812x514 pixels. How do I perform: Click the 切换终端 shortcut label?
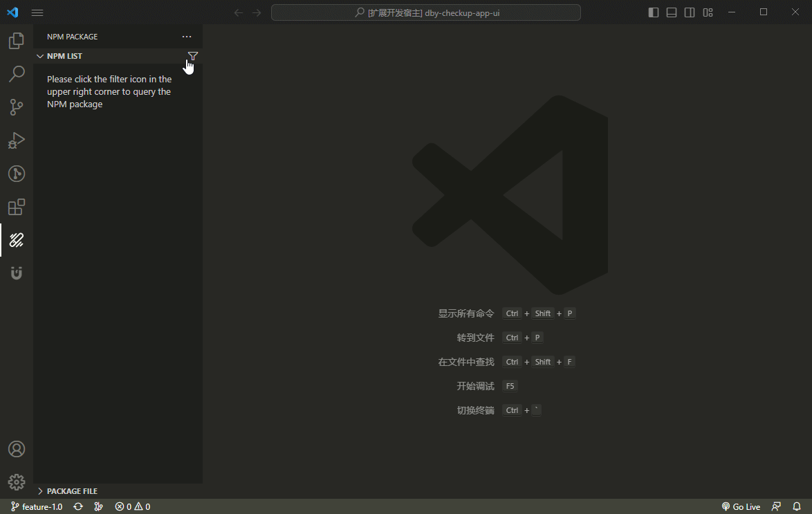click(x=475, y=410)
